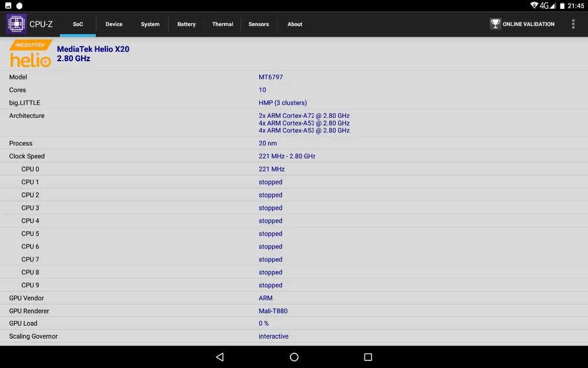Switch to the System tab

pyautogui.click(x=150, y=24)
